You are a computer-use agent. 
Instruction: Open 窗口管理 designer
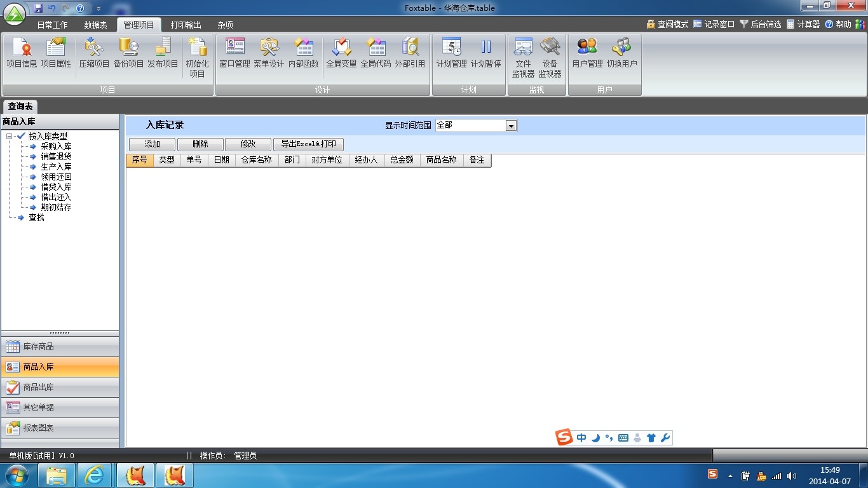[234, 53]
